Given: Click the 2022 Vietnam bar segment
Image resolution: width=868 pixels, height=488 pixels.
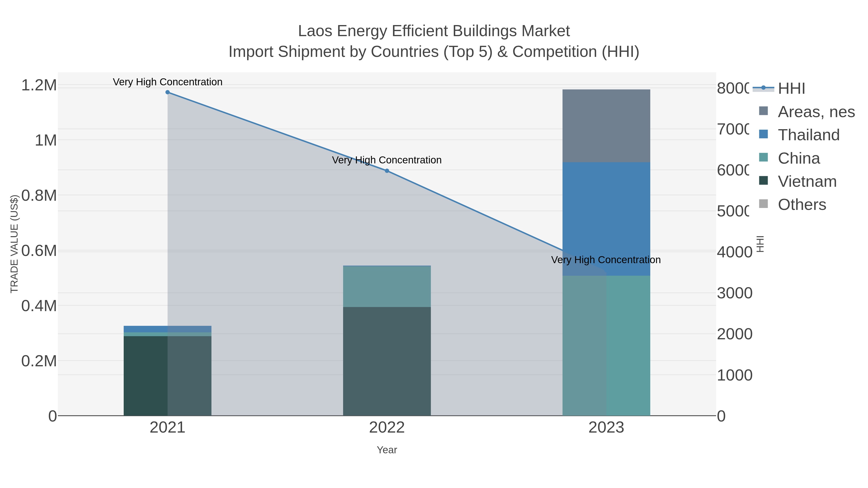Looking at the screenshot, I should 387,361.
